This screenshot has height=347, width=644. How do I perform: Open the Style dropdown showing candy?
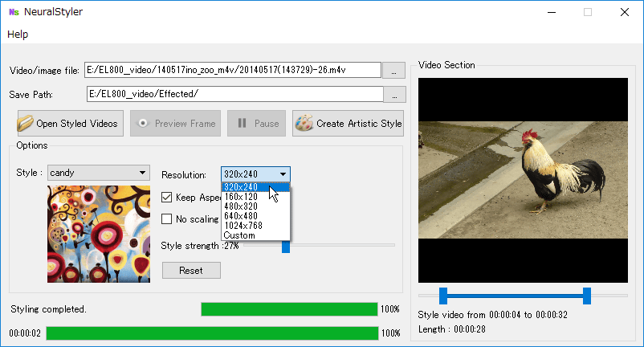[98, 173]
